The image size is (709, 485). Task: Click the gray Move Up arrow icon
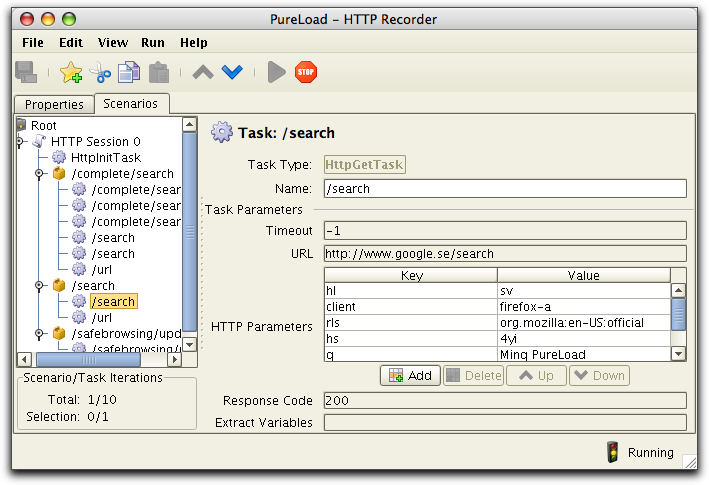point(203,72)
